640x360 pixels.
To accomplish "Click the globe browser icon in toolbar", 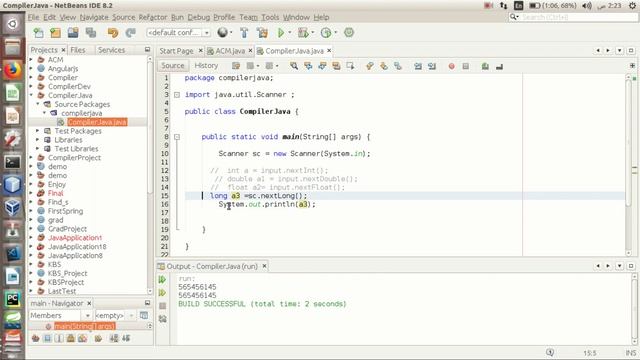I will 222,33.
